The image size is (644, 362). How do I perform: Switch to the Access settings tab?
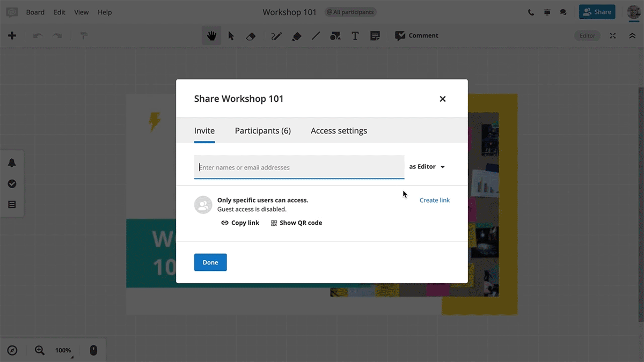tap(339, 131)
